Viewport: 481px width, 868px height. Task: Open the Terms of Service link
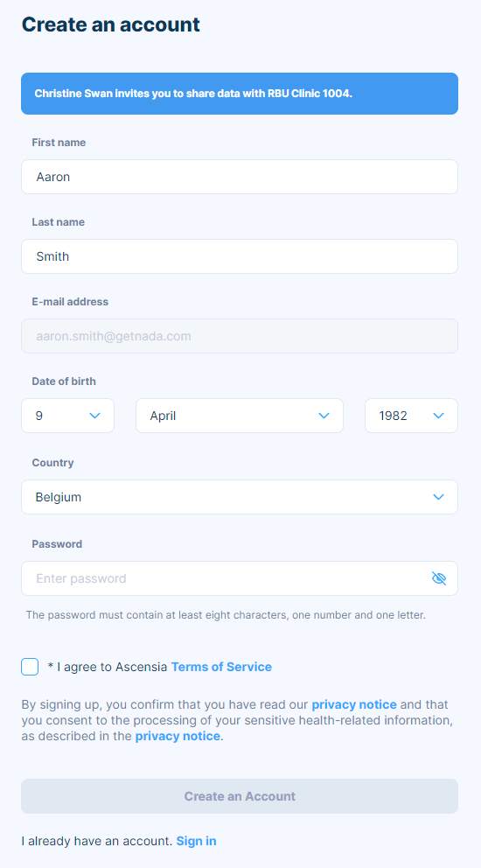[221, 667]
